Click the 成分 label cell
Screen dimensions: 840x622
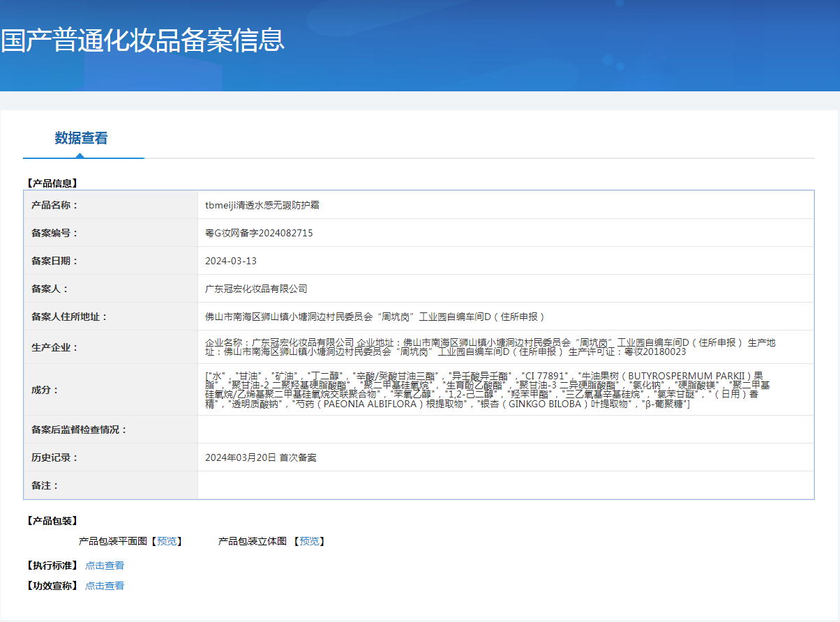pyautogui.click(x=111, y=390)
